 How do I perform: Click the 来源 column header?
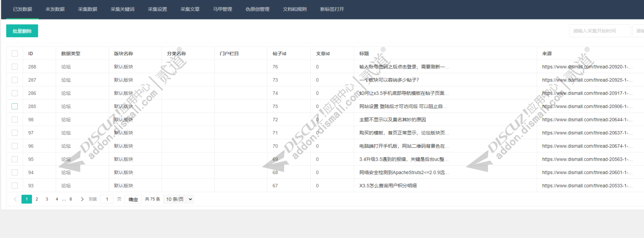pos(547,53)
